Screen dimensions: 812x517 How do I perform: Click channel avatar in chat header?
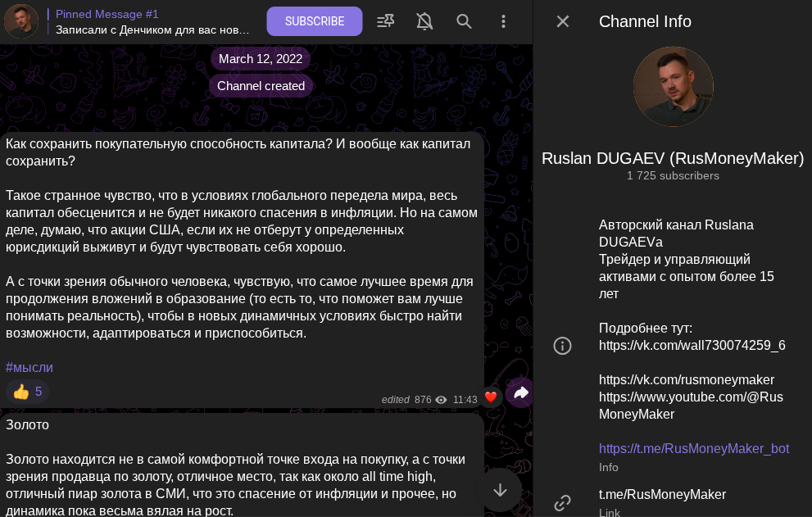pos(21,21)
